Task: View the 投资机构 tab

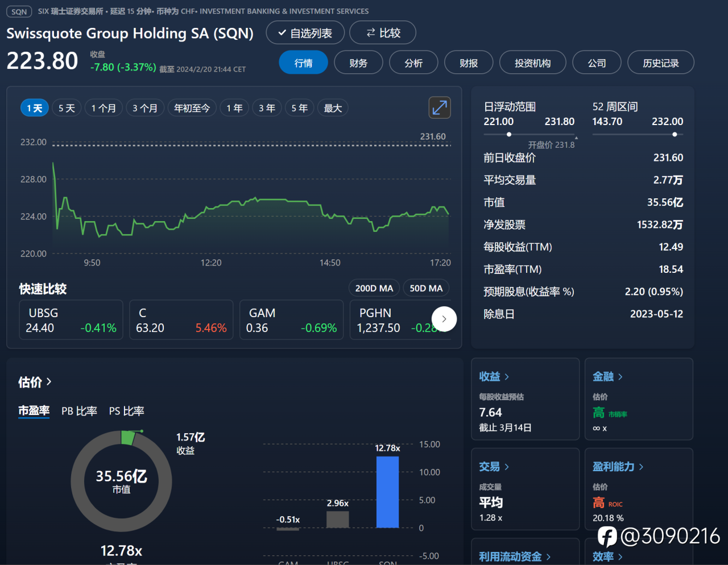Action: point(533,63)
